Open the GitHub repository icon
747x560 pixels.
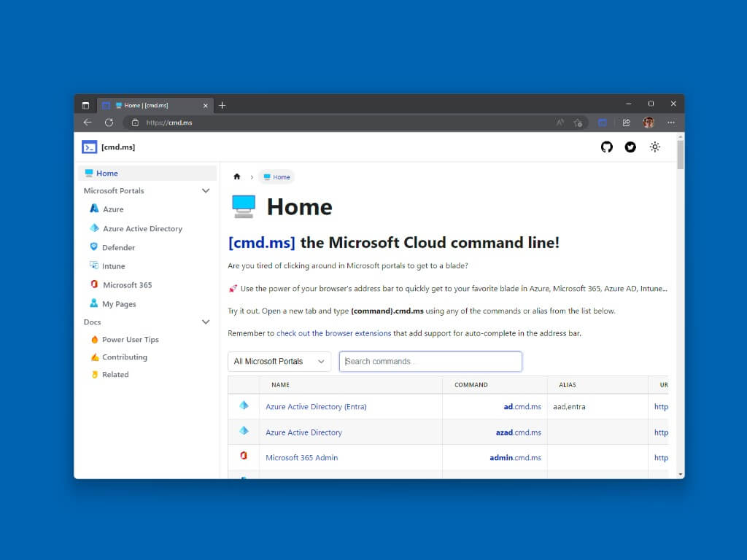pyautogui.click(x=606, y=147)
